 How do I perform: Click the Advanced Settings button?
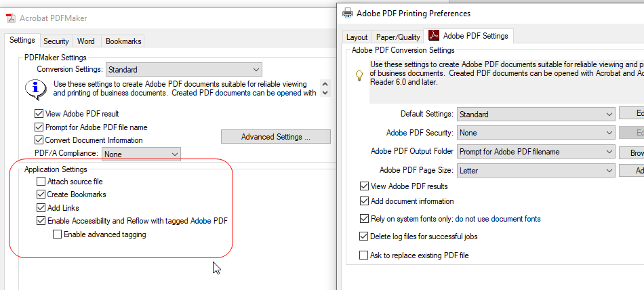point(276,137)
